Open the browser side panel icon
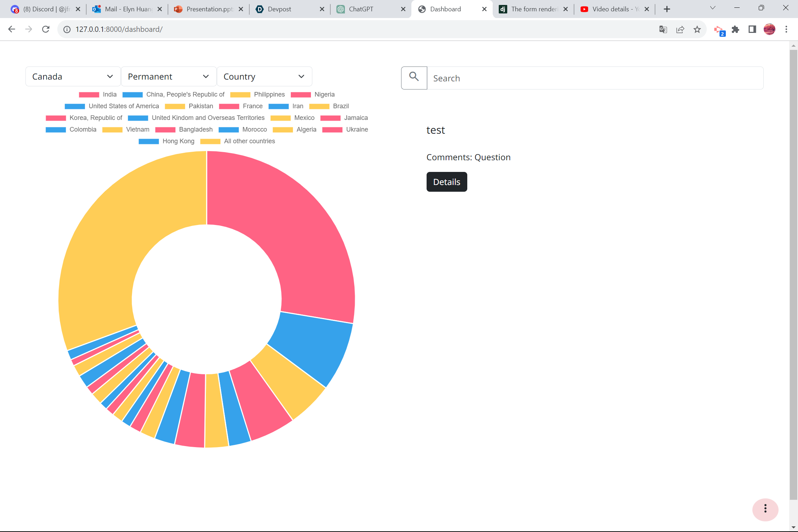798x532 pixels. pos(752,29)
